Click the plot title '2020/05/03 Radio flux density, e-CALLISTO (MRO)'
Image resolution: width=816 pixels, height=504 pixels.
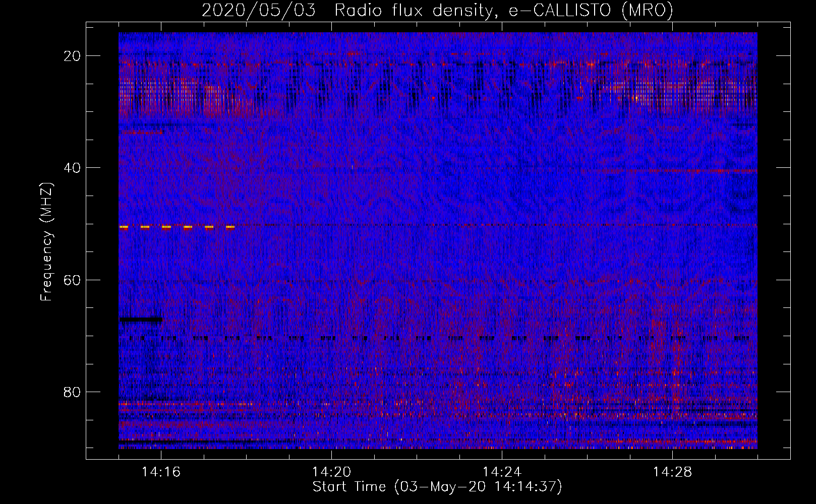(x=437, y=10)
